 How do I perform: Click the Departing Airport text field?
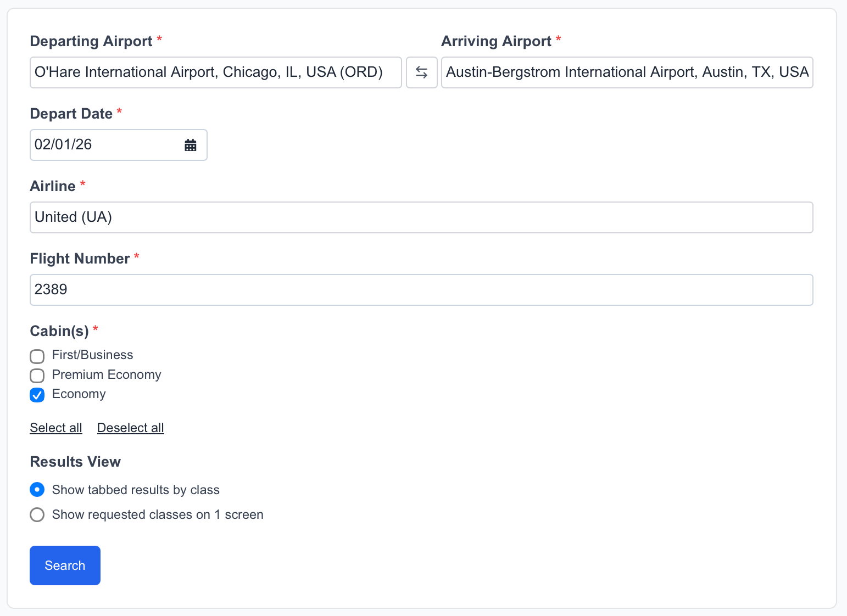click(215, 72)
